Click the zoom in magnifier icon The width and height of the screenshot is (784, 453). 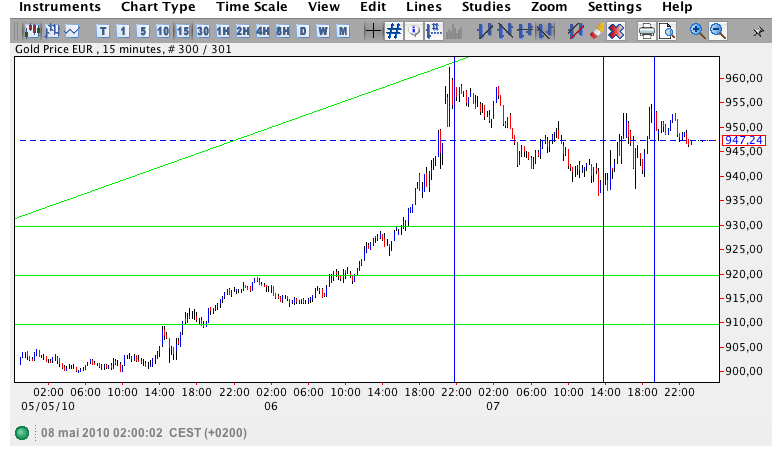click(697, 31)
